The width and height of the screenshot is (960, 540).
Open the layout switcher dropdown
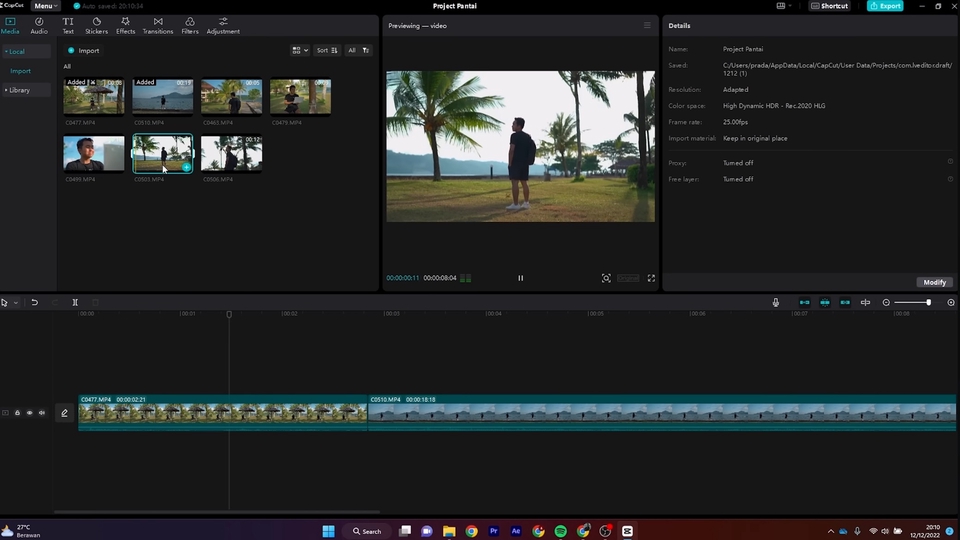point(784,6)
